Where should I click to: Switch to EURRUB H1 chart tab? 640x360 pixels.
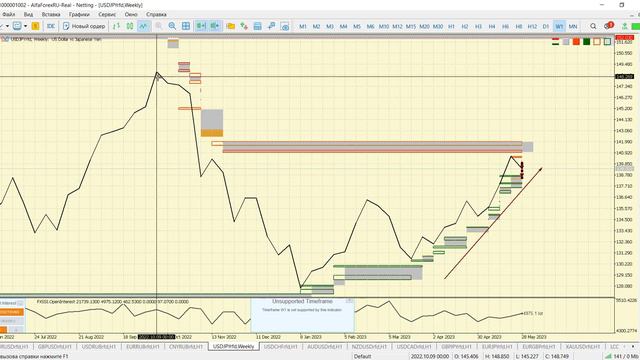point(142,347)
